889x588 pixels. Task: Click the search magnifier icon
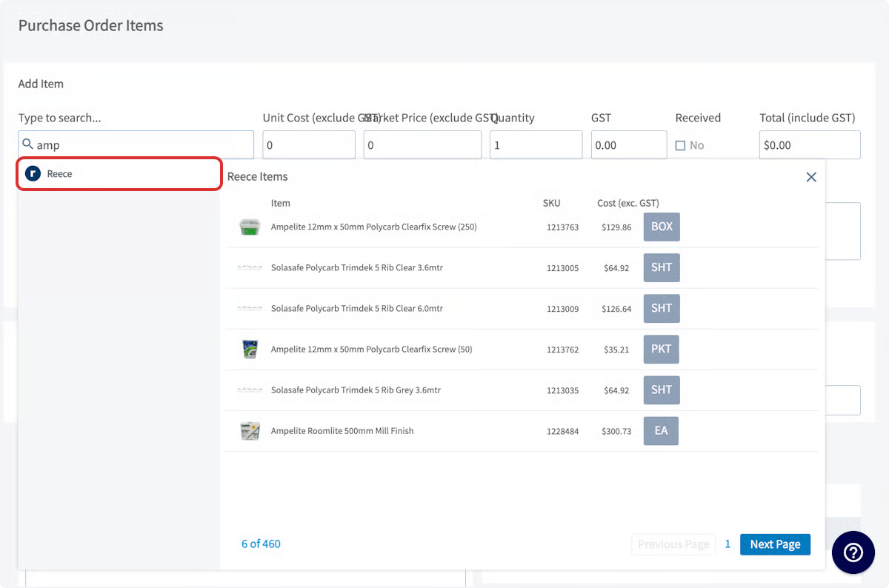pyautogui.click(x=27, y=144)
